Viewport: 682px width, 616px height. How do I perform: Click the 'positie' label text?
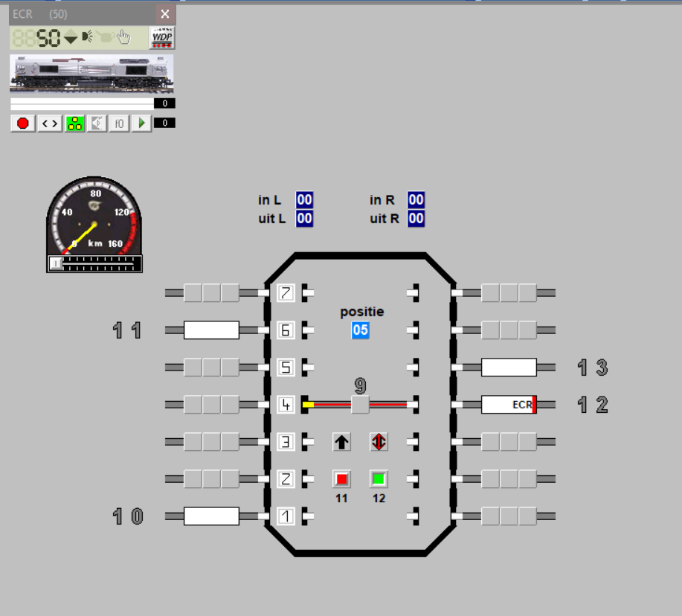point(362,312)
